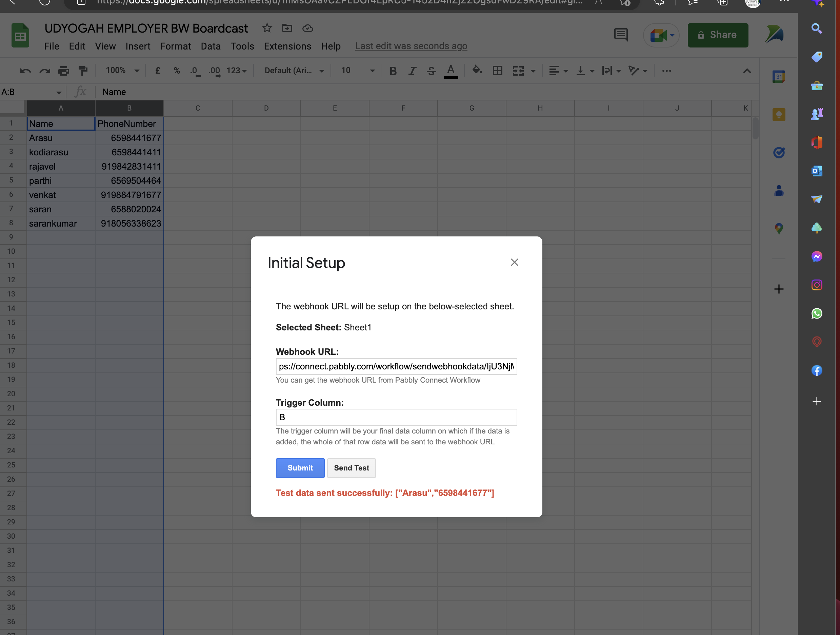Open Google Calendar side panel icon
This screenshot has height=635, width=840.
[779, 76]
